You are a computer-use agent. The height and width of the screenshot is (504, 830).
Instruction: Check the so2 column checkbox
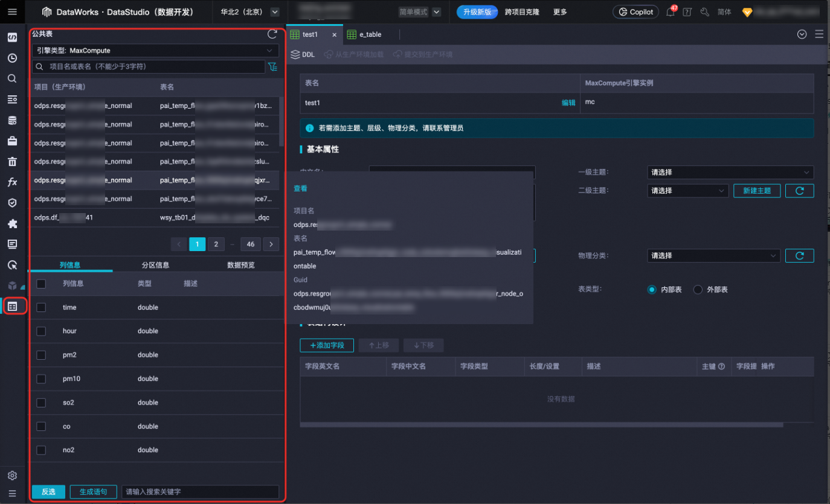(41, 403)
